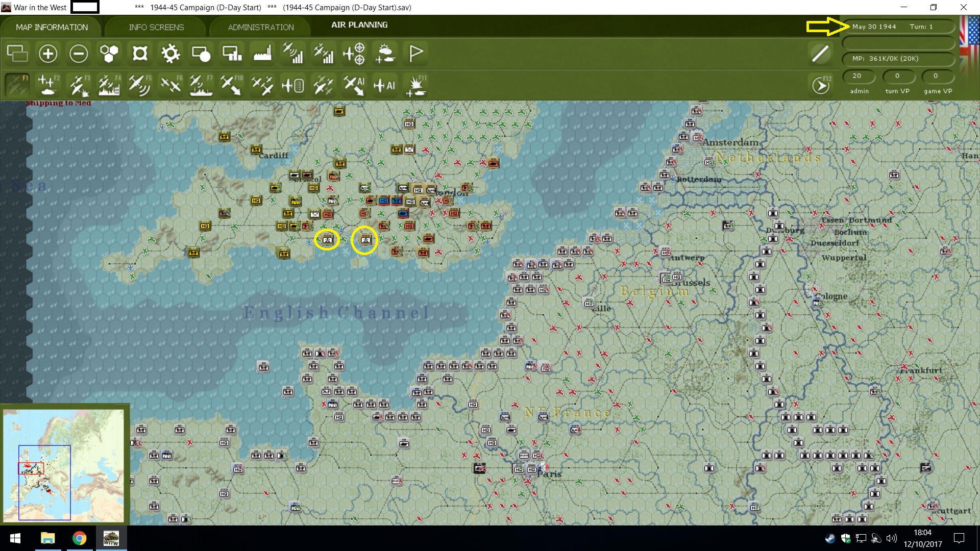Image resolution: width=980 pixels, height=551 pixels.
Task: Click the War in the West taskbar icon
Action: coord(111,538)
